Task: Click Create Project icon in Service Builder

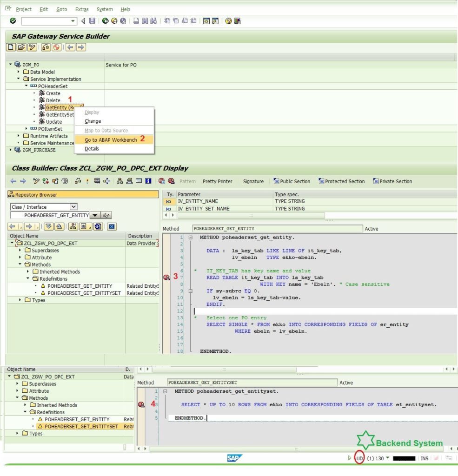Action: [11, 47]
